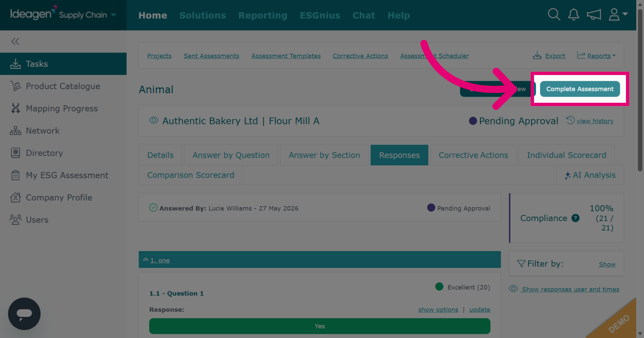This screenshot has height=338, width=644.
Task: Open the search magnifier icon
Action: 554,14
